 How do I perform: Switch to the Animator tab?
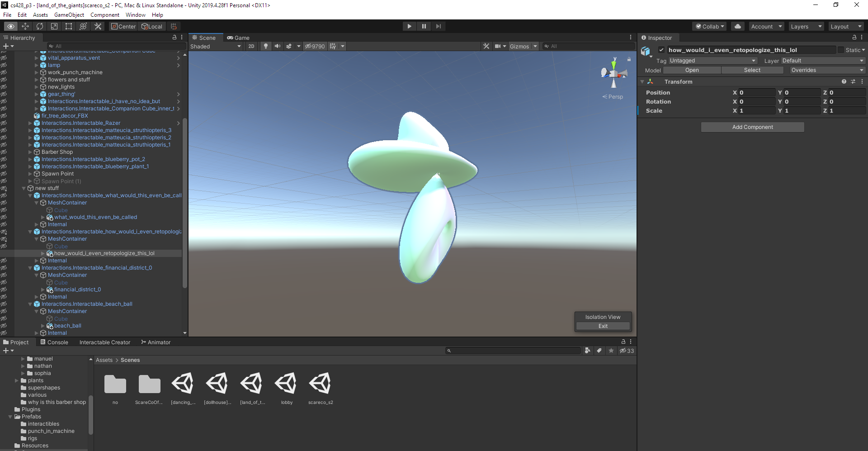click(x=156, y=342)
